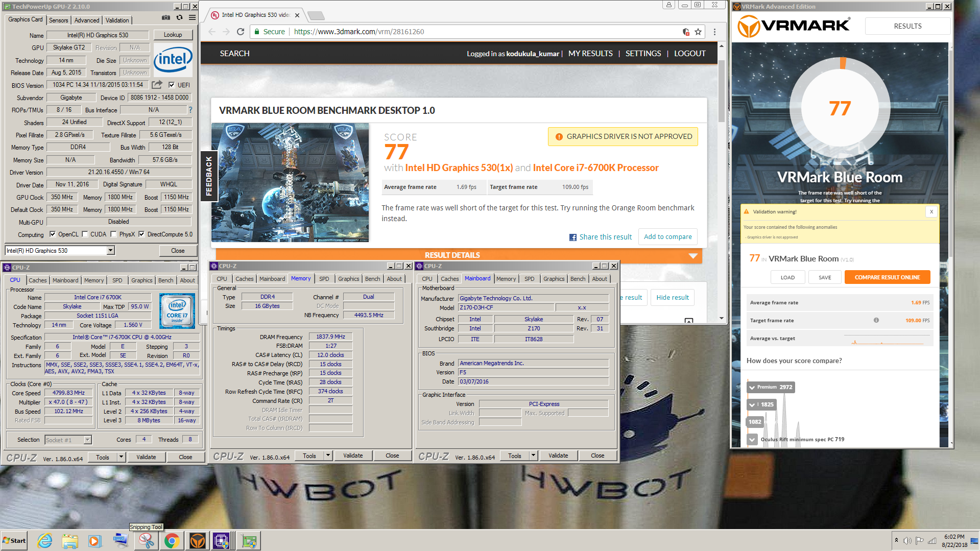Click the Windows Start button

click(x=14, y=540)
